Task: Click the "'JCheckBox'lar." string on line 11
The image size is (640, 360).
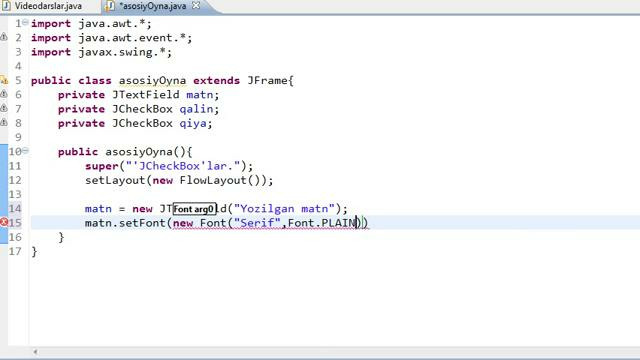Action: point(183,166)
